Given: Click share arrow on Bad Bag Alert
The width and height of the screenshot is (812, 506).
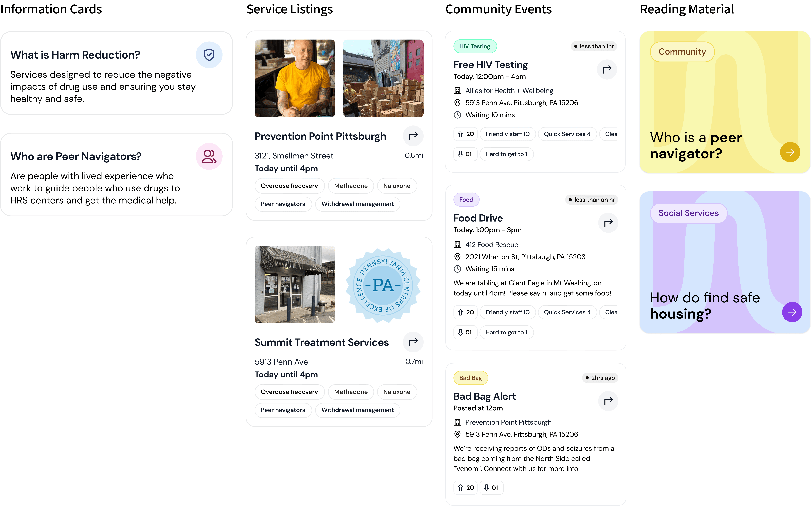Looking at the screenshot, I should (608, 401).
